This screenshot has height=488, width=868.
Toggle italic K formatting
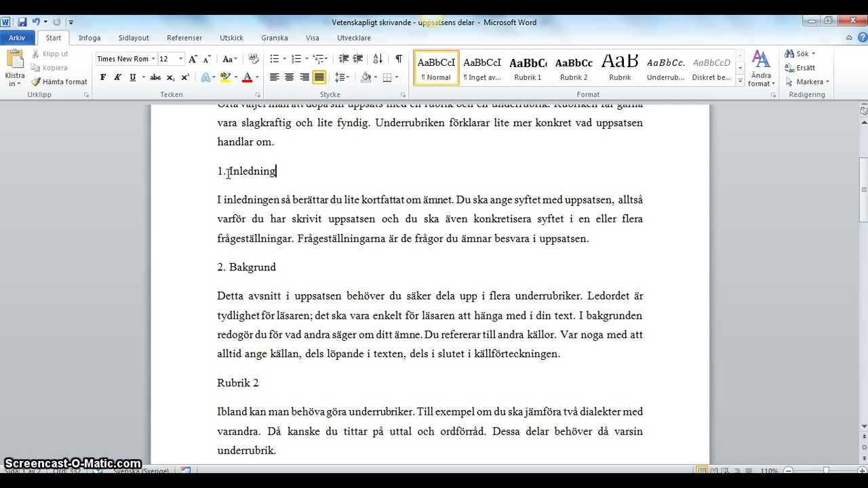pyautogui.click(x=117, y=77)
